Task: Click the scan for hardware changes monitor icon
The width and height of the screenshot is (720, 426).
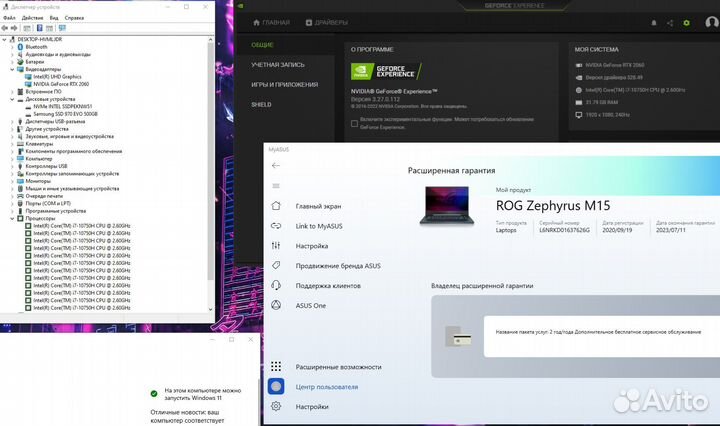Action: (x=62, y=28)
